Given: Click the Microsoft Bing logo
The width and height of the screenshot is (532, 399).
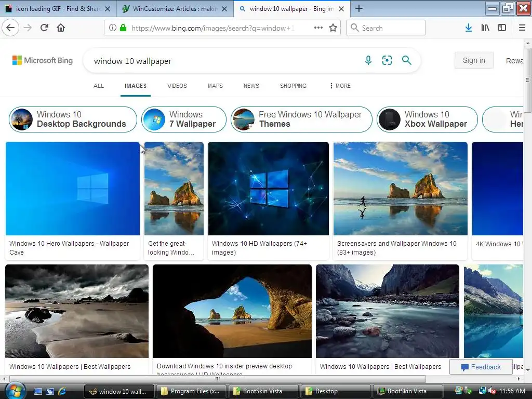Looking at the screenshot, I should tap(43, 60).
